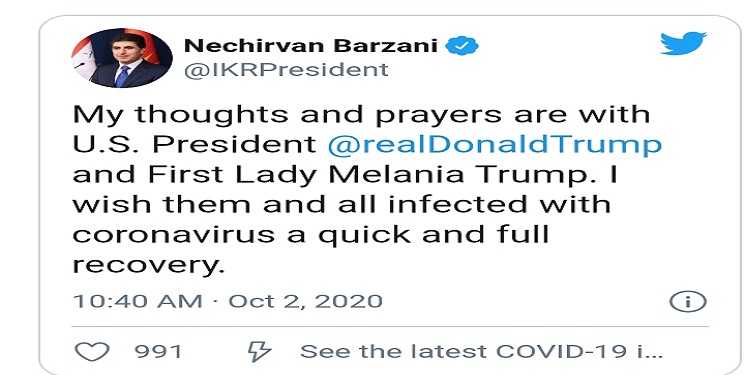Click the blue verified badge
The image size is (745, 375).
462,46
